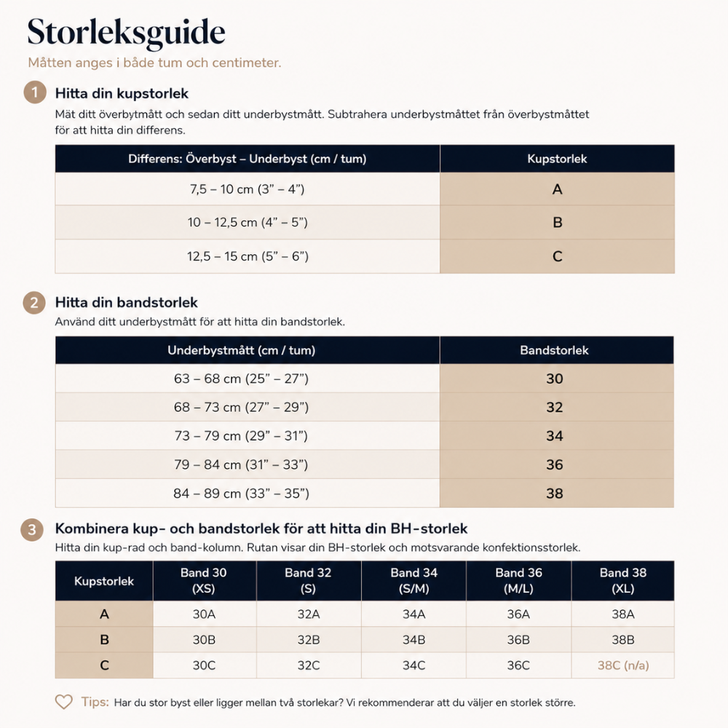Click the Kupstorlek header in cup table
The width and height of the screenshot is (728, 728).
[557, 159]
